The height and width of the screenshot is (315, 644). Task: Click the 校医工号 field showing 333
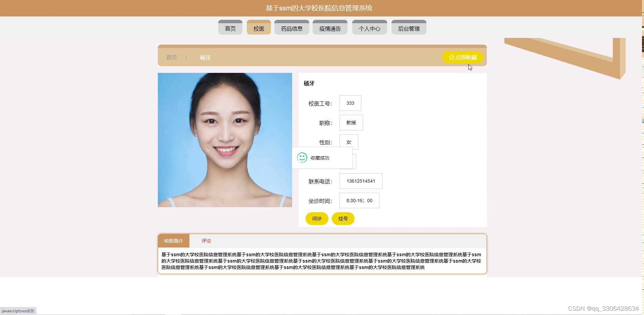[x=350, y=103]
